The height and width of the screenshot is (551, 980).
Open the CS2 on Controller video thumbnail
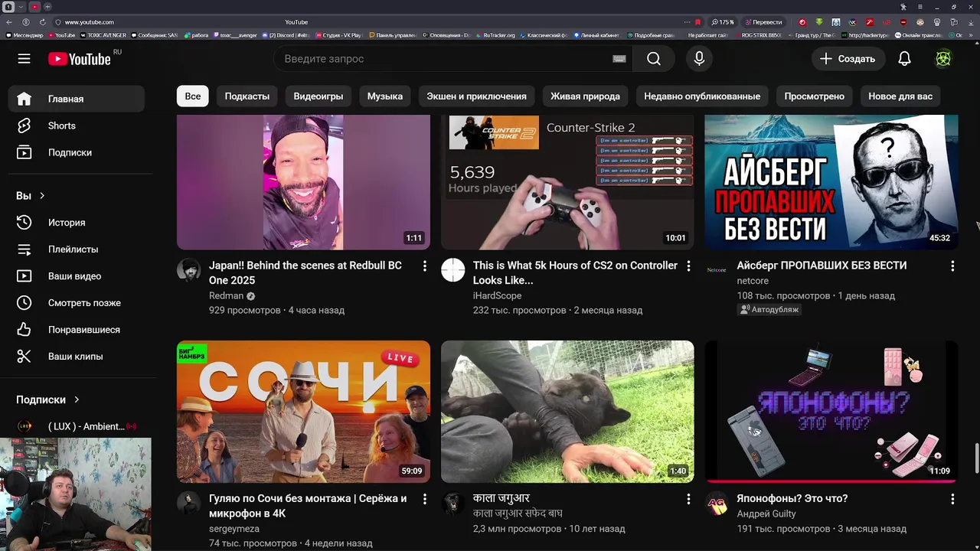[x=567, y=182]
